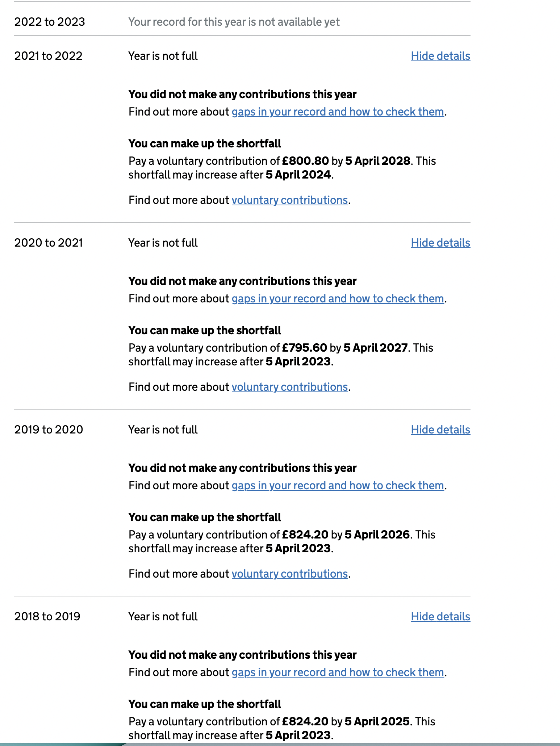Hide details for 2020 to 2021

(440, 243)
